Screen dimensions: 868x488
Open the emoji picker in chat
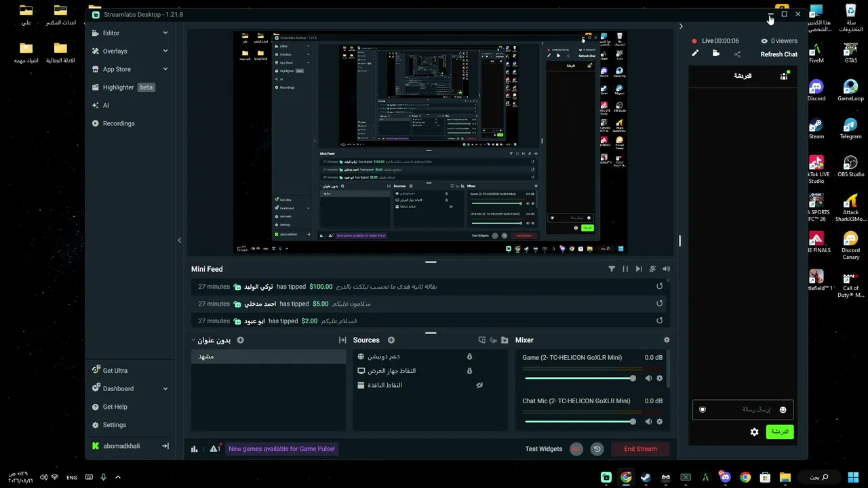(783, 409)
